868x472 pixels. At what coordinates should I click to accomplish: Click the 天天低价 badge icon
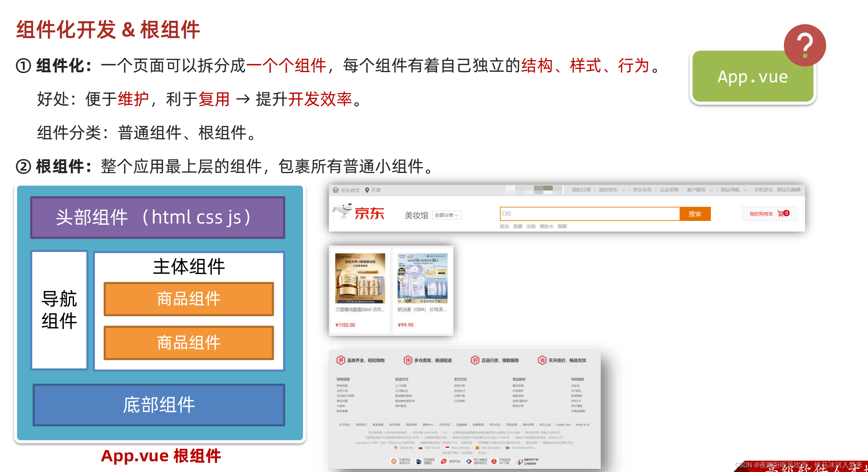(542, 360)
